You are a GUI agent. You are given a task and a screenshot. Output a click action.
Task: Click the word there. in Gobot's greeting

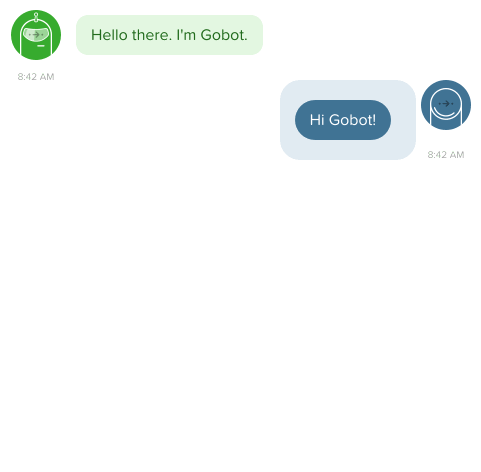(x=152, y=35)
